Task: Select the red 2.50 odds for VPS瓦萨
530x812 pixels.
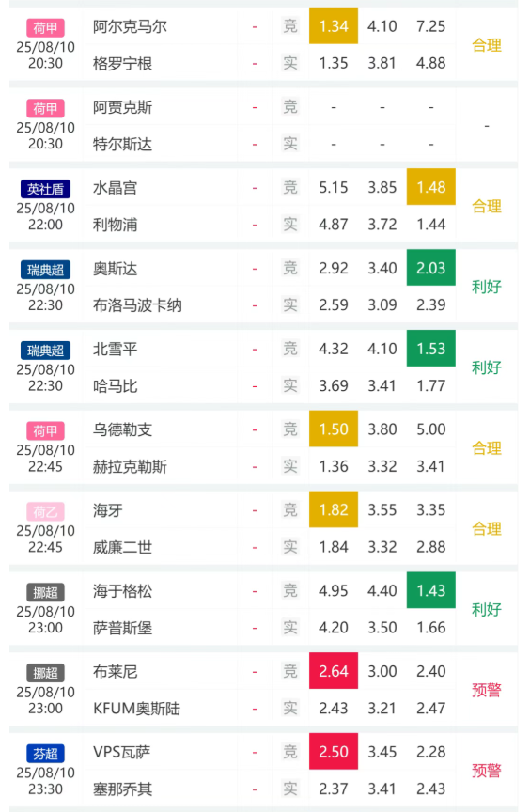Action: 334,752
